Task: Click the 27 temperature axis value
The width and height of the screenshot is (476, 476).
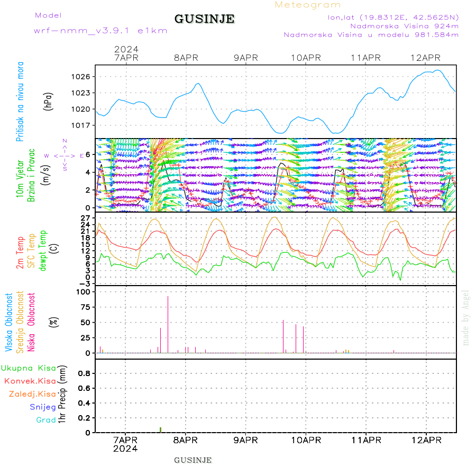Action: coord(86,218)
